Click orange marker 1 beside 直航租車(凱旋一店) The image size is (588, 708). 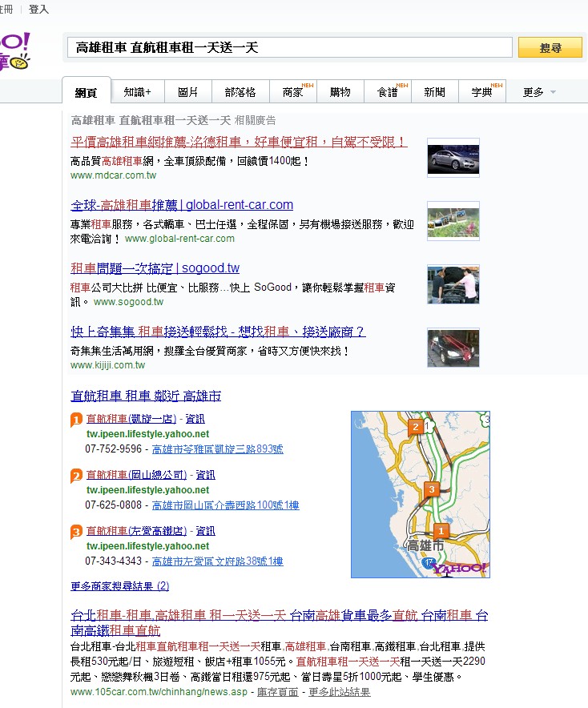pyautogui.click(x=76, y=420)
